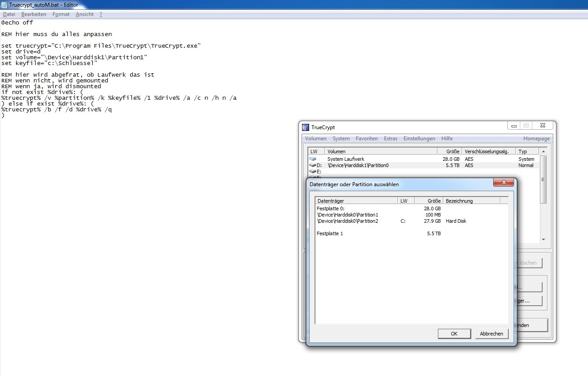588x376 pixels.
Task: Click TrueCrypt's Volumen column header
Action: click(380, 151)
